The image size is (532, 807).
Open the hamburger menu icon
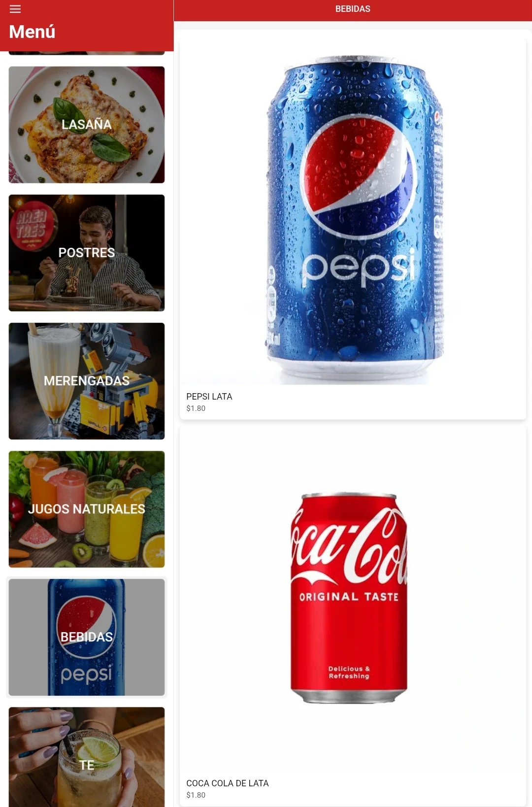15,9
